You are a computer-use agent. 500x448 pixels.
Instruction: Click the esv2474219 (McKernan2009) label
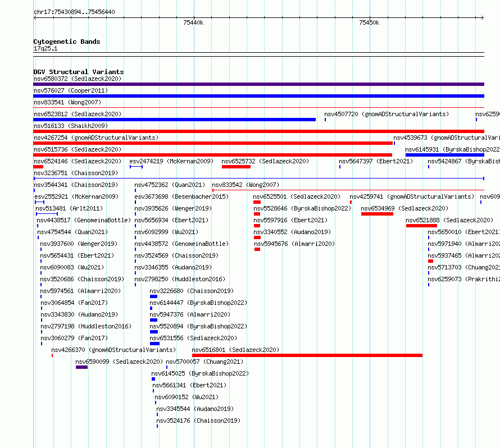point(171,161)
